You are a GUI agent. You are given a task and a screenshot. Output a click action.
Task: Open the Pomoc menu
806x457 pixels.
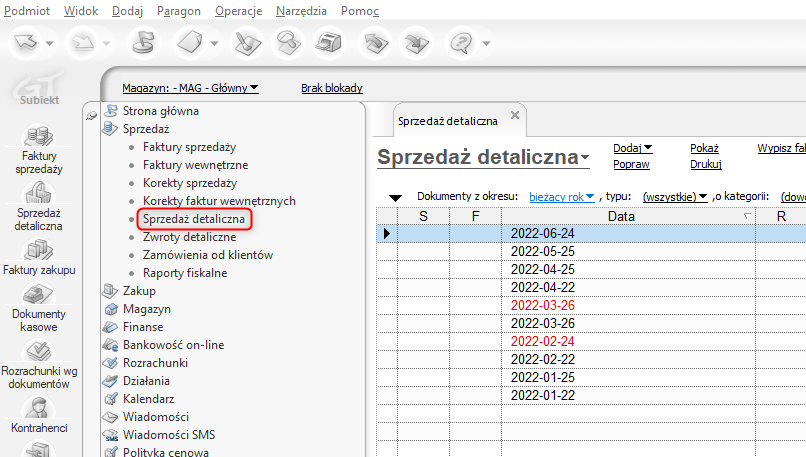coord(360,11)
